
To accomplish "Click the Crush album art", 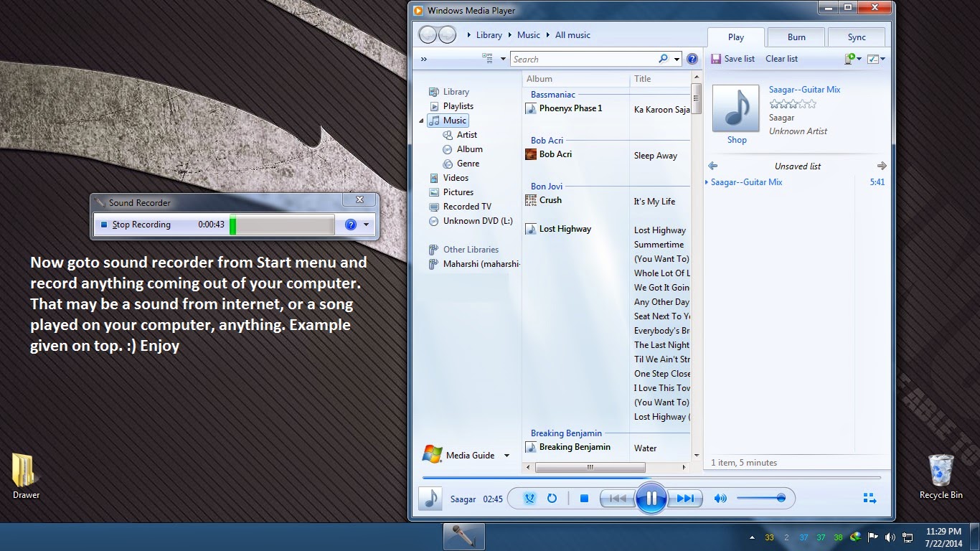I will [531, 200].
